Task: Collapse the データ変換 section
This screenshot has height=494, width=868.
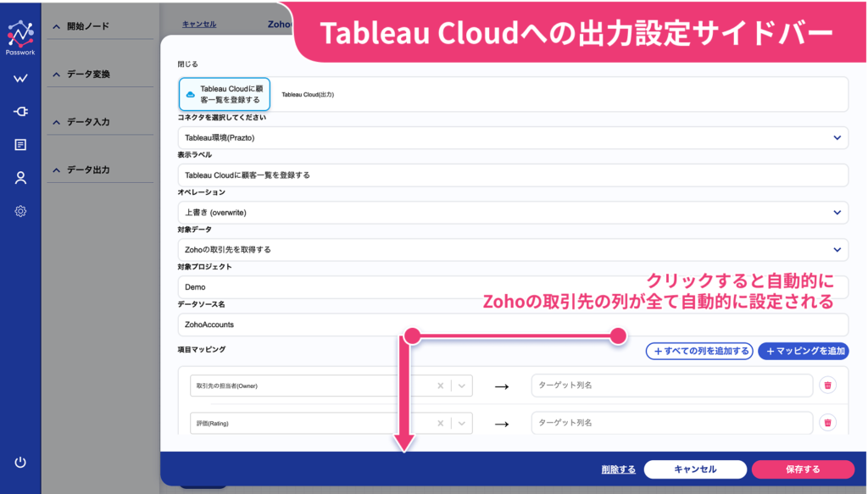Action: [x=57, y=74]
